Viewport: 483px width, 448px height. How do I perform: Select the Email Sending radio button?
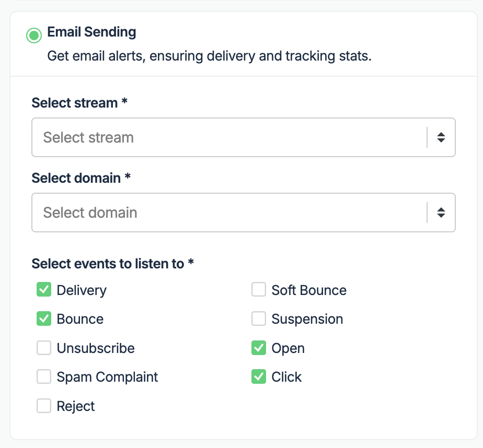(x=34, y=36)
